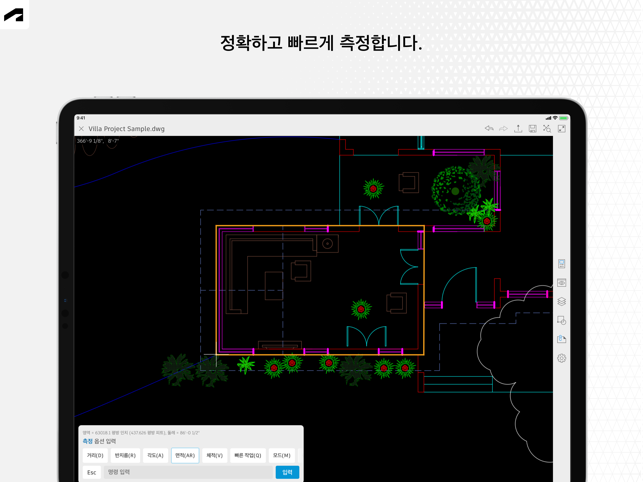This screenshot has width=643, height=482.
Task: Choose the 거리(D) distance measure option
Action: 95,456
